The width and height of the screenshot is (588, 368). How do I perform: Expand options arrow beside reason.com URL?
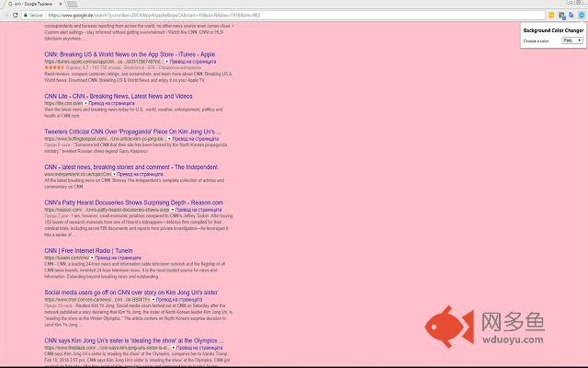pyautogui.click(x=173, y=210)
